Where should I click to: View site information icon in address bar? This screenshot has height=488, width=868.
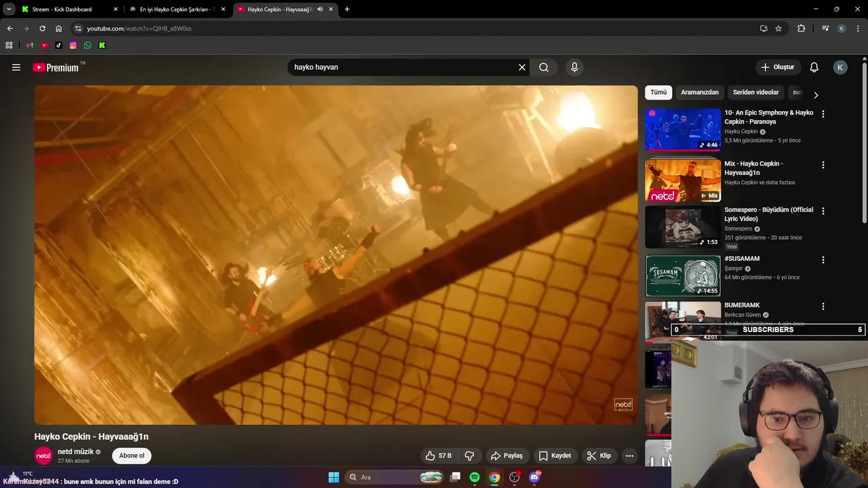point(78,28)
